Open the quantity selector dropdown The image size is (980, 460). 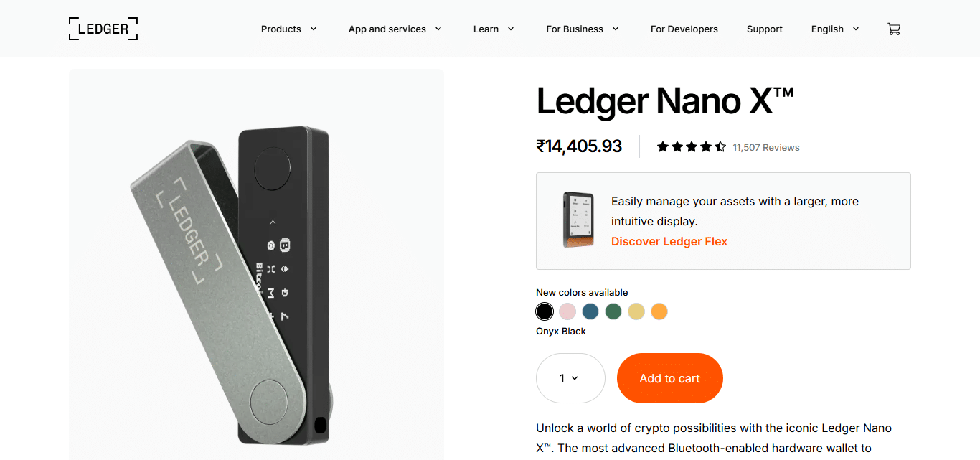tap(570, 378)
